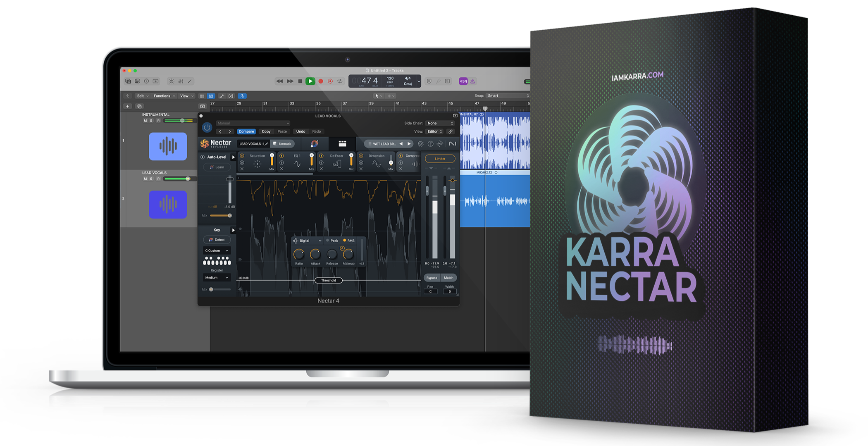Open the EQ 1 module
The height and width of the screenshot is (446, 868).
point(297,164)
